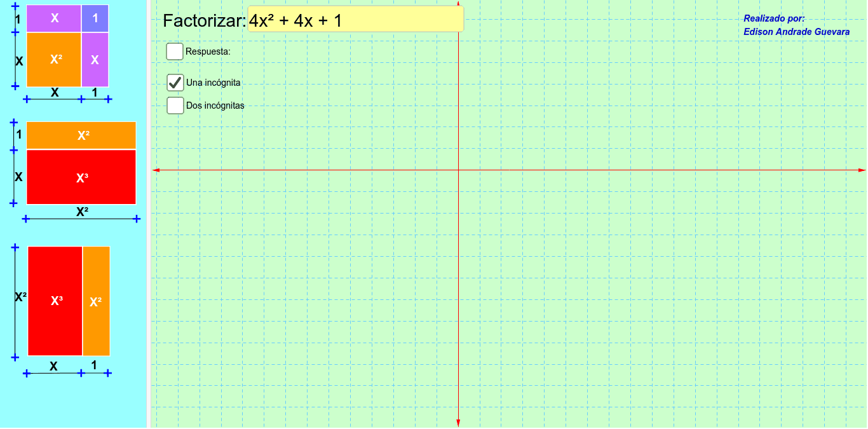Viewport: 868px width, 429px height.
Task: Select the wide red X³ tile in middle group
Action: [x=81, y=177]
